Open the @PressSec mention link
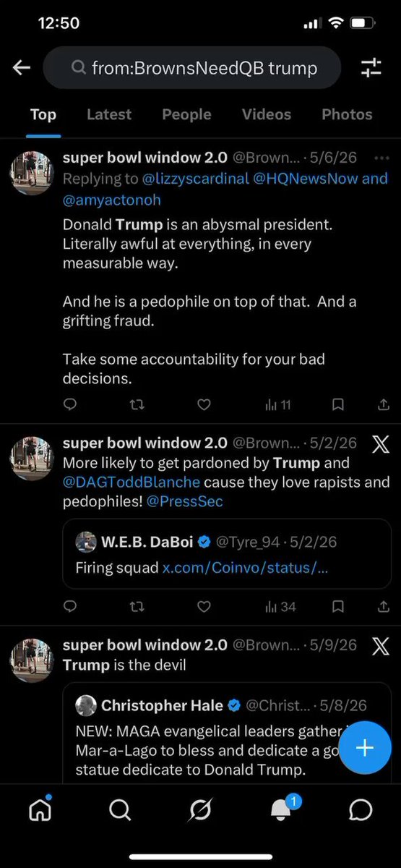 pyautogui.click(x=185, y=501)
